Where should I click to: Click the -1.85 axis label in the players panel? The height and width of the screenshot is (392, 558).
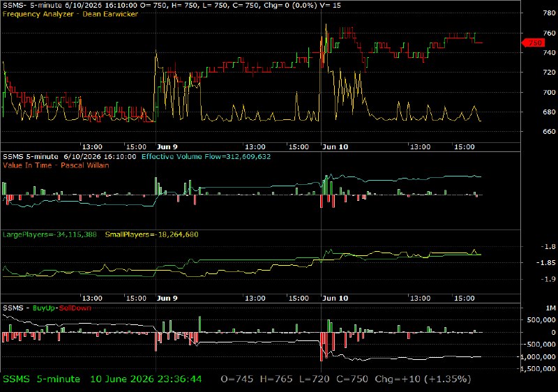click(546, 263)
